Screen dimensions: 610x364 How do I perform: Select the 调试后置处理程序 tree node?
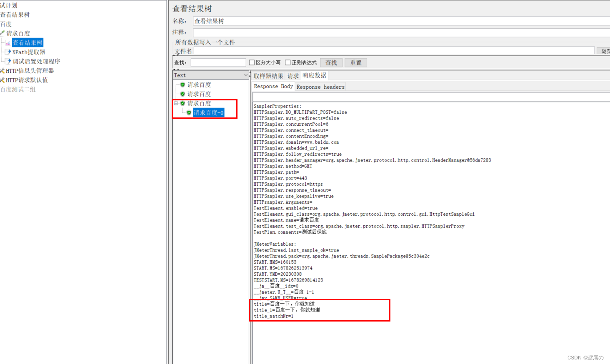coord(36,61)
